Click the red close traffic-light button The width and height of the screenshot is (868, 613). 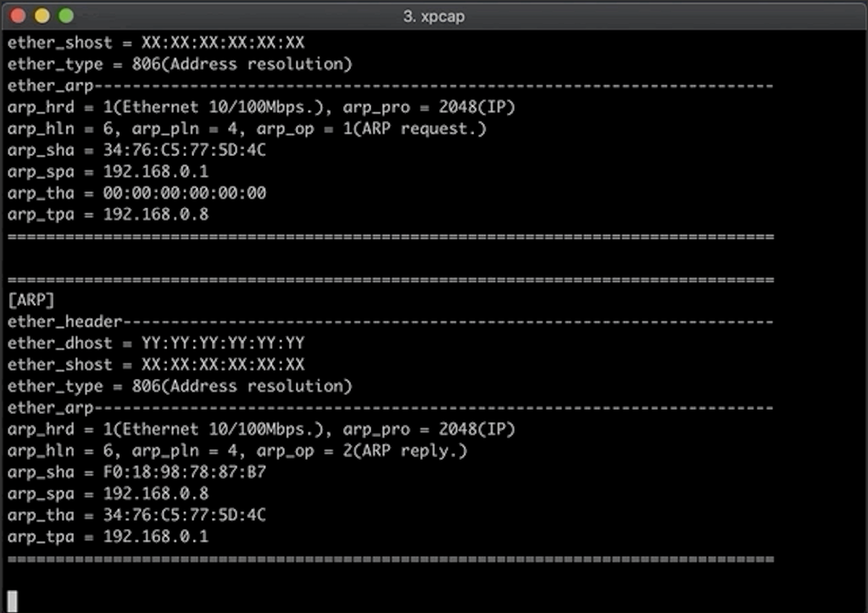click(18, 15)
